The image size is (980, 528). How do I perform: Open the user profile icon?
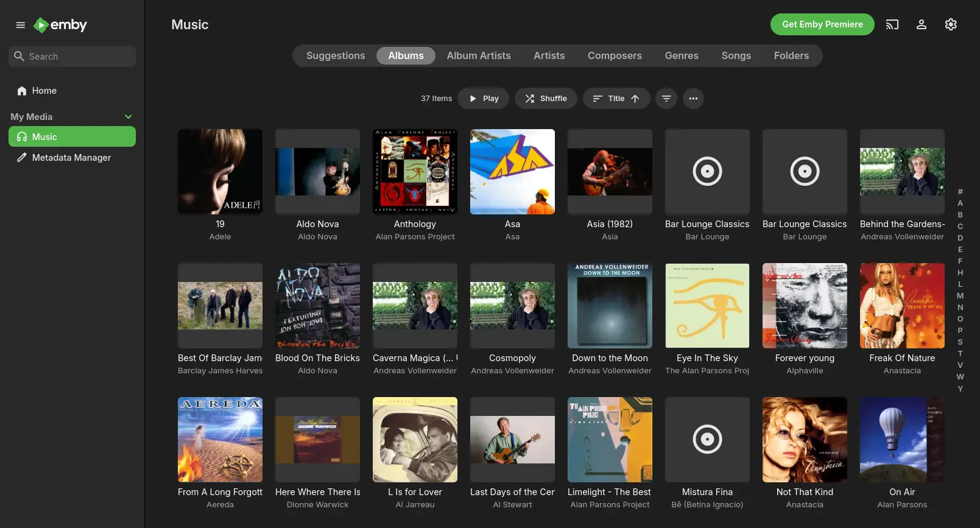click(x=922, y=24)
